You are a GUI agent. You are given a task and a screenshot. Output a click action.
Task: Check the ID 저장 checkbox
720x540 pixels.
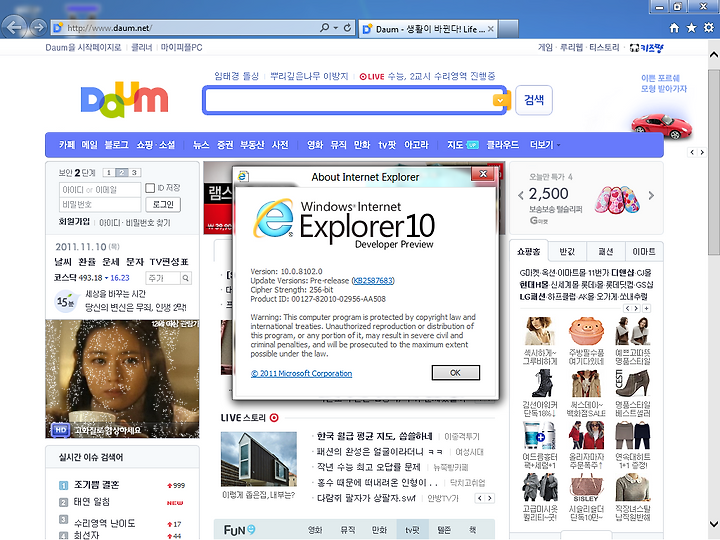point(150,188)
